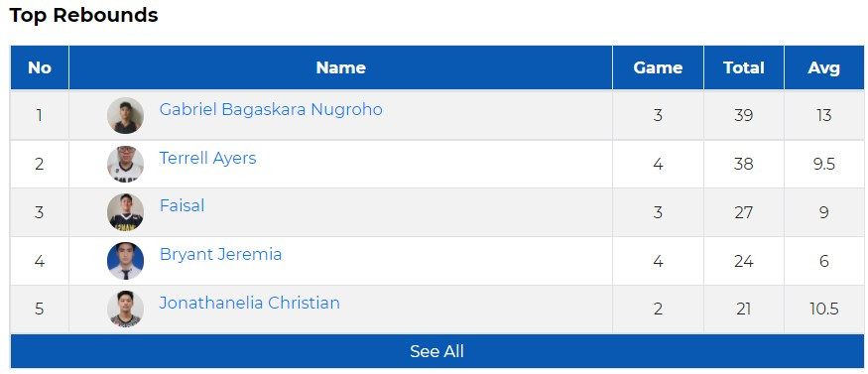This screenshot has width=868, height=374.
Task: Click the See All button
Action: point(436,351)
